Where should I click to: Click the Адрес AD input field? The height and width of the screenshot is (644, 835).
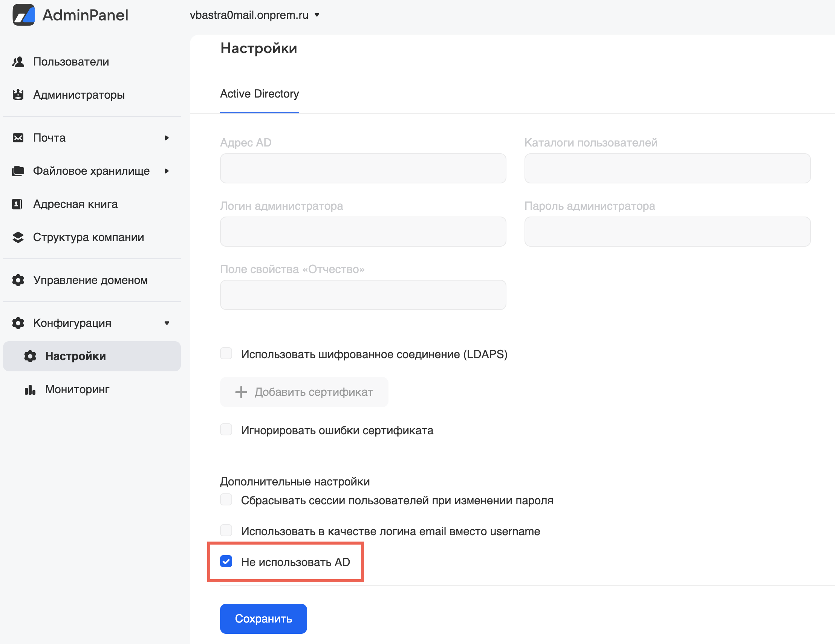coord(363,169)
